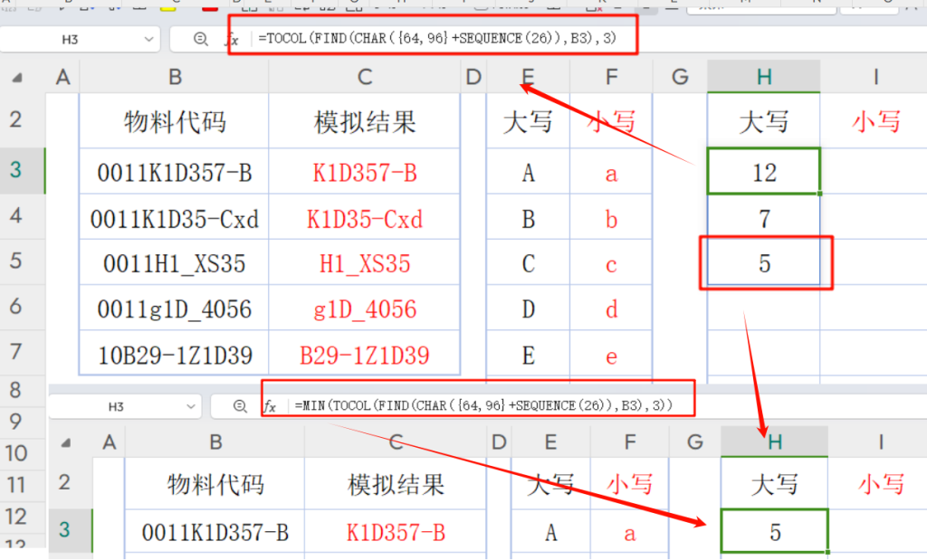This screenshot has width=927, height=560.
Task: Click upper sheet red cell K1D357-B
Action: (365, 173)
